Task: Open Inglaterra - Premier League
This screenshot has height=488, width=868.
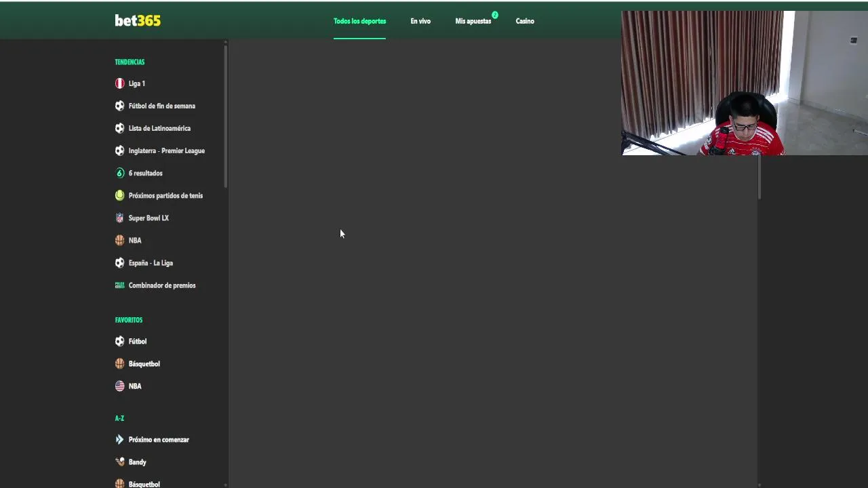Action: (x=167, y=150)
